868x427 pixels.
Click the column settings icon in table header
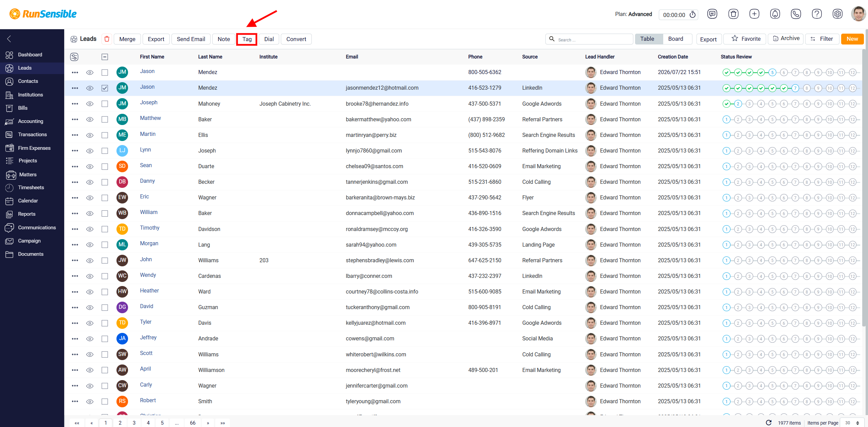(74, 57)
